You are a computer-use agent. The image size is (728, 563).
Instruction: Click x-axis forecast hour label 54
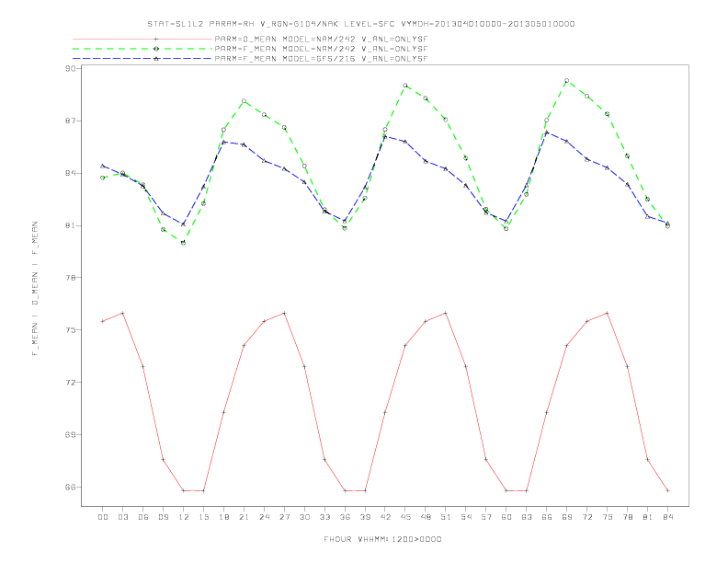pos(466,517)
